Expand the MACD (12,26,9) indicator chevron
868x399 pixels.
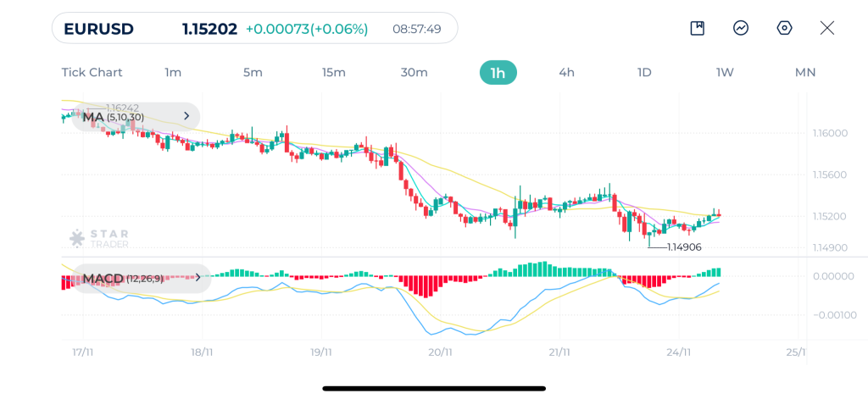click(198, 278)
